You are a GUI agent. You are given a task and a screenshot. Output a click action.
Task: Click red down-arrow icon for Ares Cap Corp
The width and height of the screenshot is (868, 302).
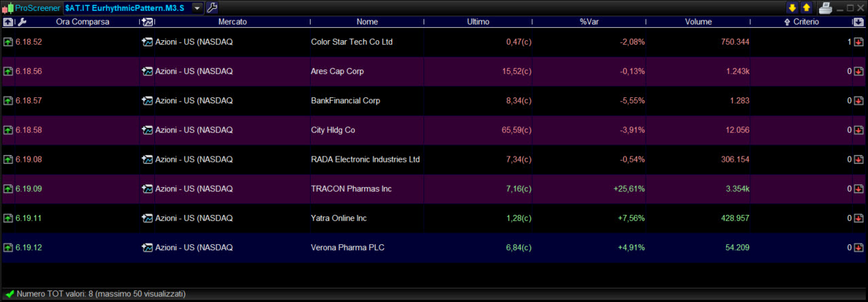(x=858, y=71)
